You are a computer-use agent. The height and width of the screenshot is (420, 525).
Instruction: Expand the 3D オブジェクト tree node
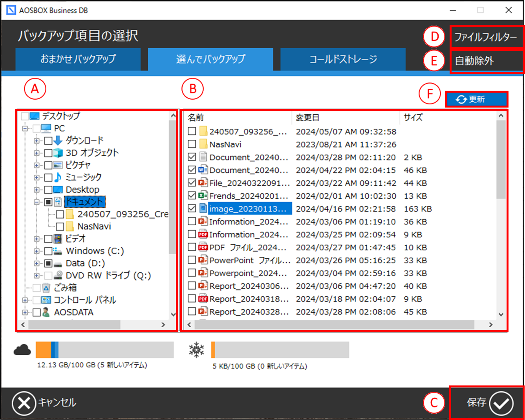37,153
